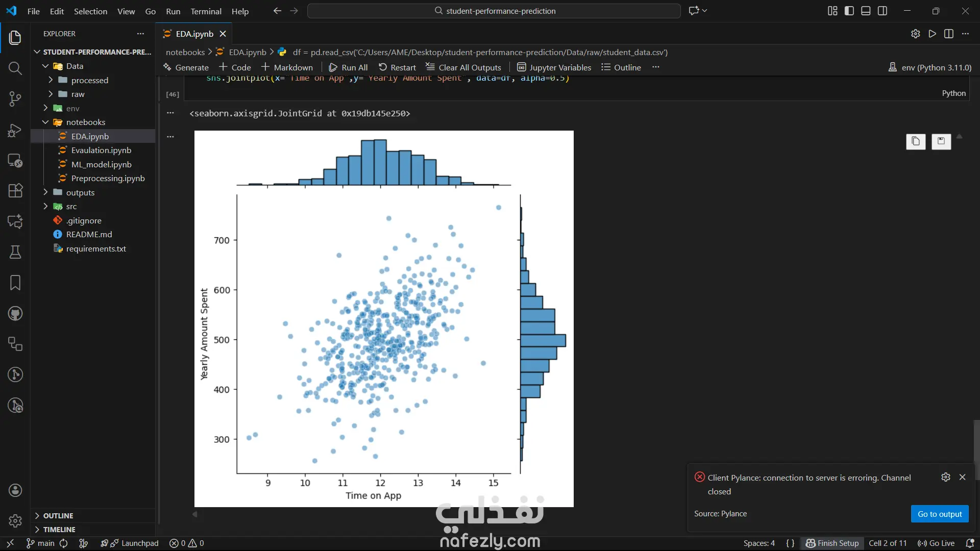Image resolution: width=980 pixels, height=551 pixels.
Task: Close the EDA.ipynb tab
Action: tap(223, 34)
